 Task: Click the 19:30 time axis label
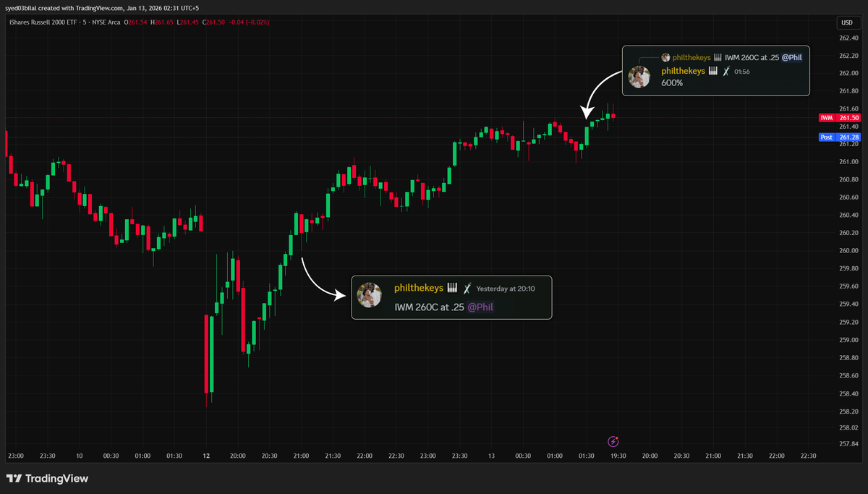tap(618, 456)
